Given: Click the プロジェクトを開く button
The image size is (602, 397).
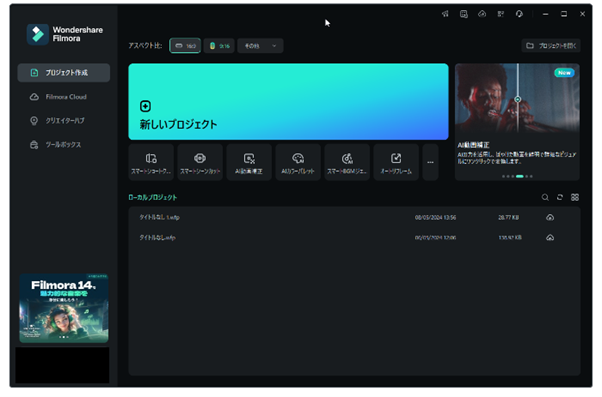Looking at the screenshot, I should click(x=551, y=46).
